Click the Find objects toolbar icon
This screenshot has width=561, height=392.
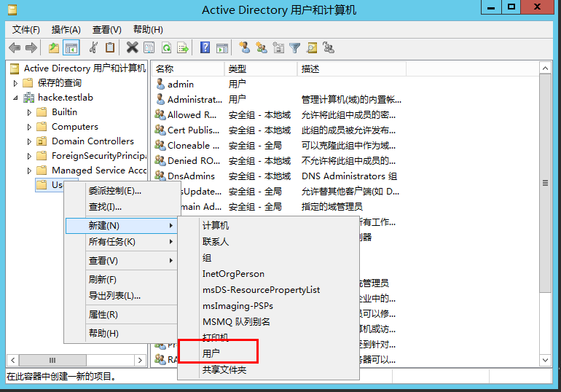pos(312,47)
